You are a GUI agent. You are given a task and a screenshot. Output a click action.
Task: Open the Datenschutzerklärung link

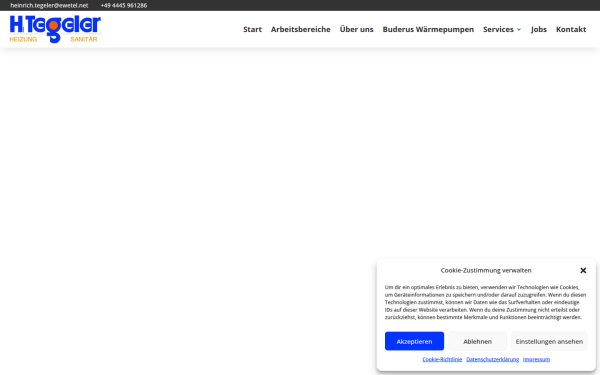point(492,359)
